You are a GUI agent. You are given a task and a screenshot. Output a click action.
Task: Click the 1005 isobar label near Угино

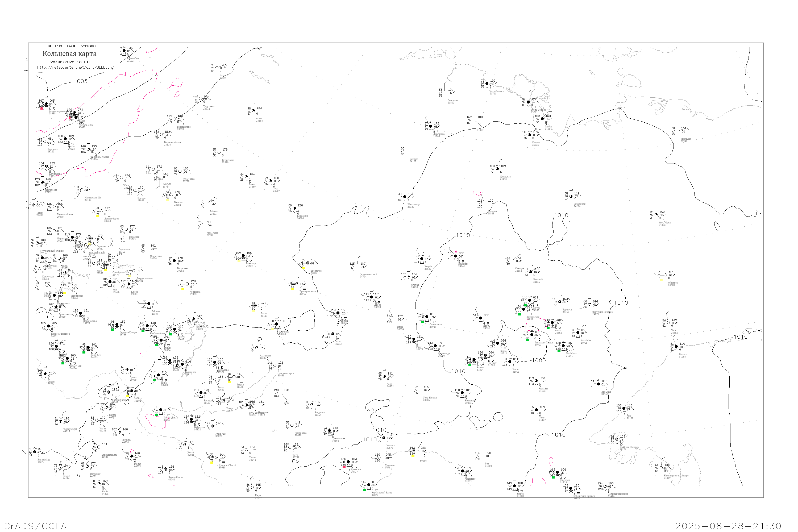coord(539,361)
